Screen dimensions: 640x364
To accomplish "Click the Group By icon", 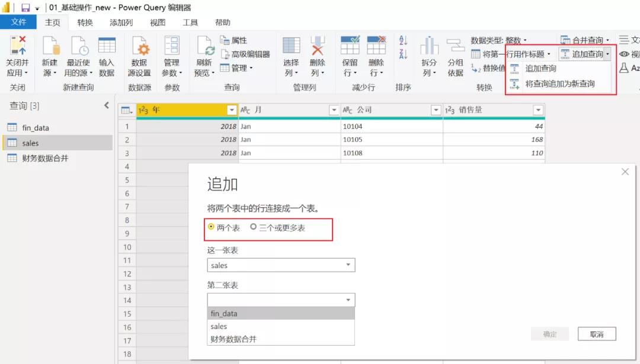I will click(456, 45).
